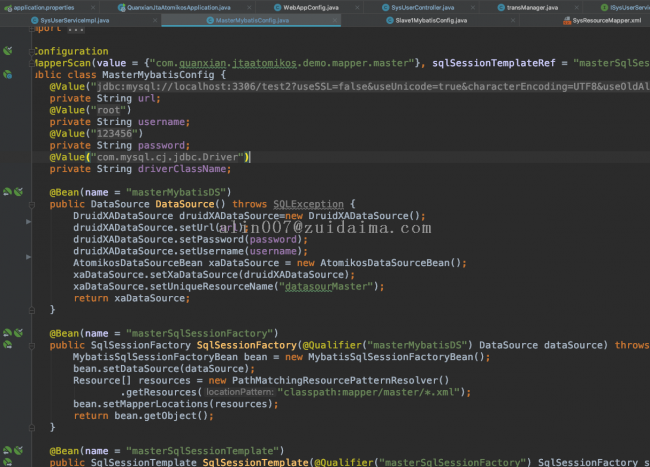Fold the MasterMybatisConfig class at its declaration
The image size is (650, 467).
(x=30, y=74)
